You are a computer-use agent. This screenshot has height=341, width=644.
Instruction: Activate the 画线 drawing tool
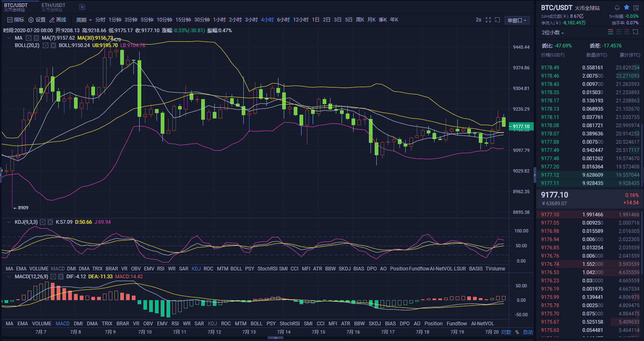(x=58, y=20)
